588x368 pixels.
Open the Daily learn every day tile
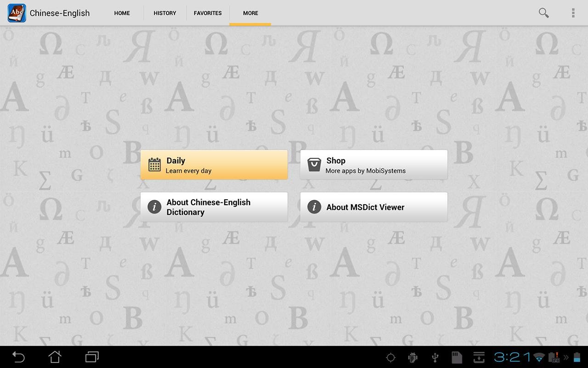tap(214, 165)
